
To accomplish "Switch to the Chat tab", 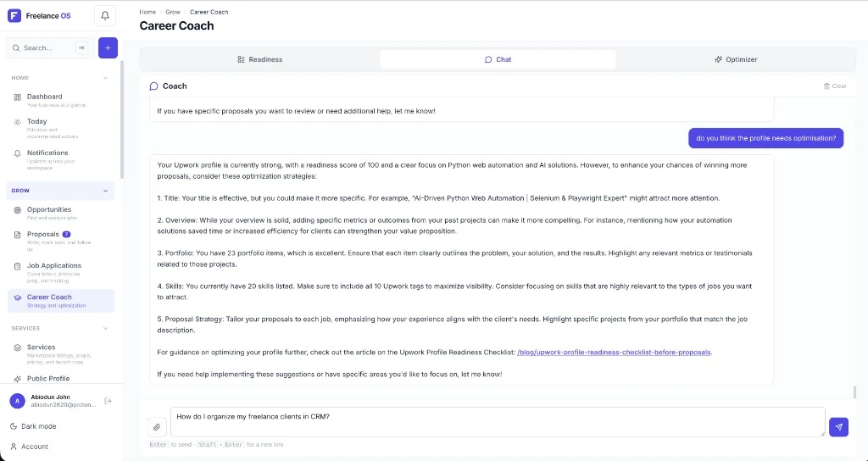I will [x=498, y=59].
